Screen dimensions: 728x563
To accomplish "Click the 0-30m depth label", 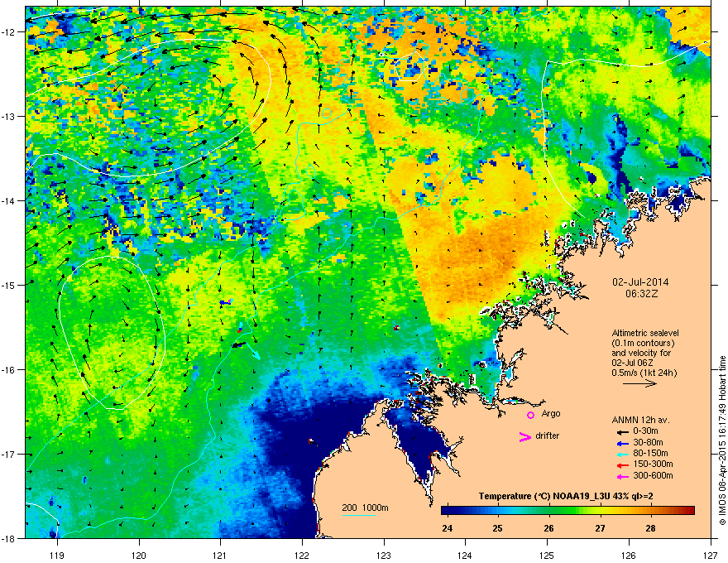I will coord(645,431).
